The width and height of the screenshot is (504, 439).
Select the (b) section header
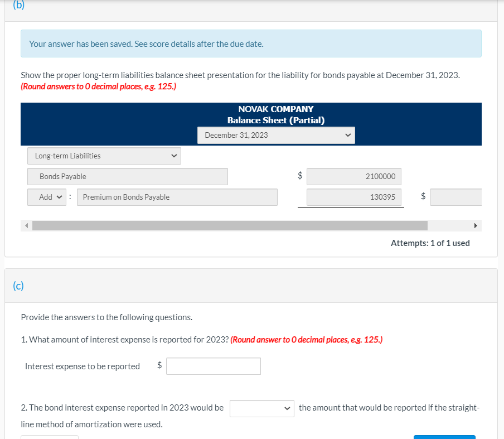tap(18, 6)
